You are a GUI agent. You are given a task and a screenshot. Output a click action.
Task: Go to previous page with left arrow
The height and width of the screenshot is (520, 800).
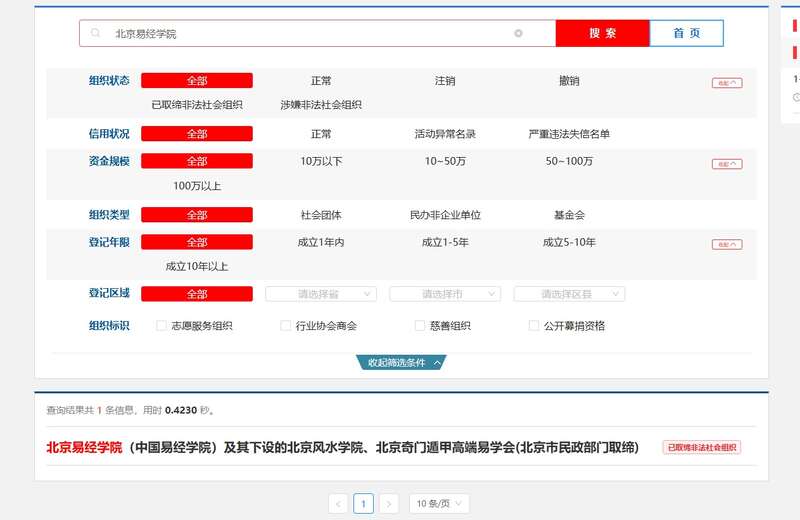pyautogui.click(x=338, y=504)
